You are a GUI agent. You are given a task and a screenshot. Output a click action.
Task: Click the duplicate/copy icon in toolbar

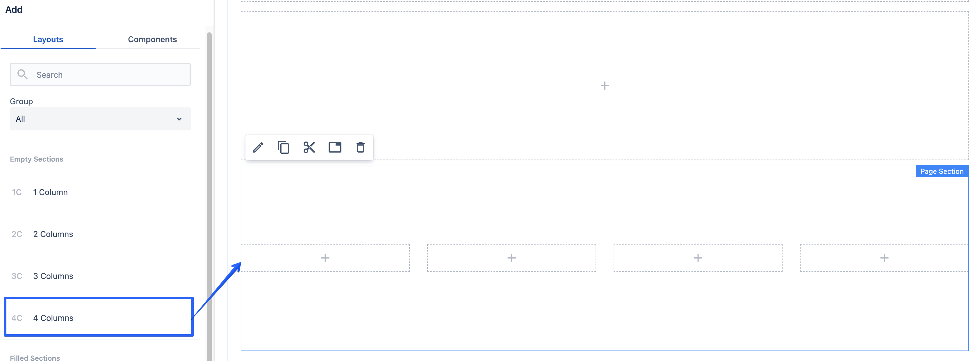(x=283, y=147)
